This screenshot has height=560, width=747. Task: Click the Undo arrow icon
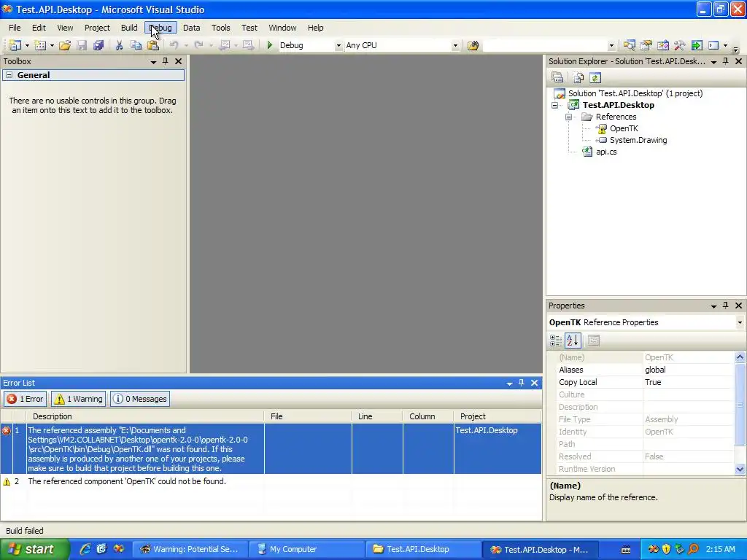(174, 45)
